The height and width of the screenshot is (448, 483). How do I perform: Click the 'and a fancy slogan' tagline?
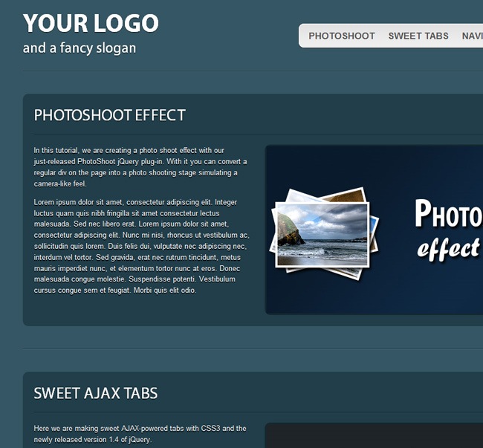[80, 48]
